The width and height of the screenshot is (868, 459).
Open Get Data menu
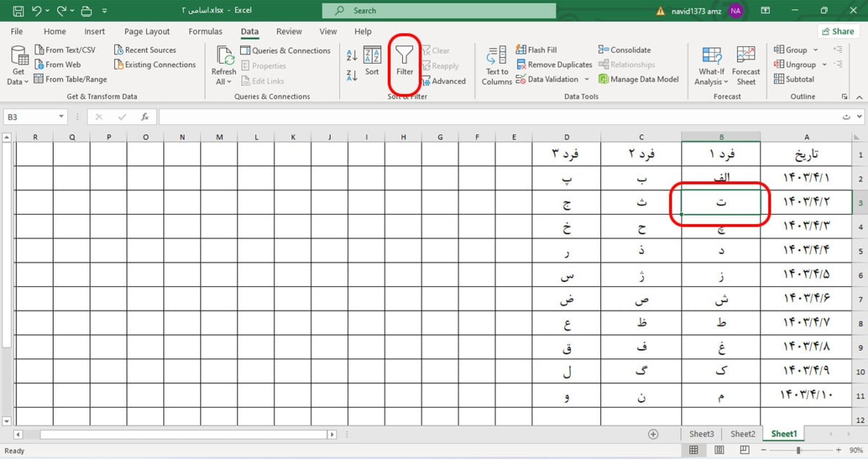[x=18, y=66]
